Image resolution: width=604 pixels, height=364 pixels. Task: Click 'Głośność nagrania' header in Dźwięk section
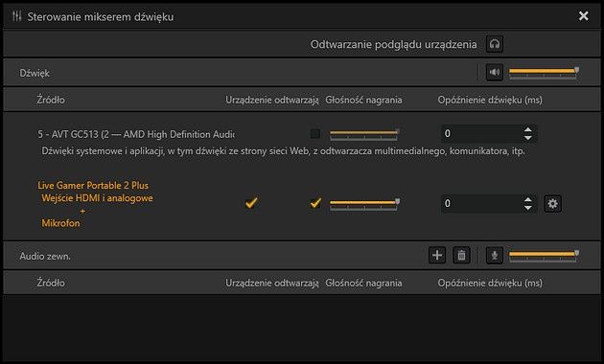pos(363,100)
